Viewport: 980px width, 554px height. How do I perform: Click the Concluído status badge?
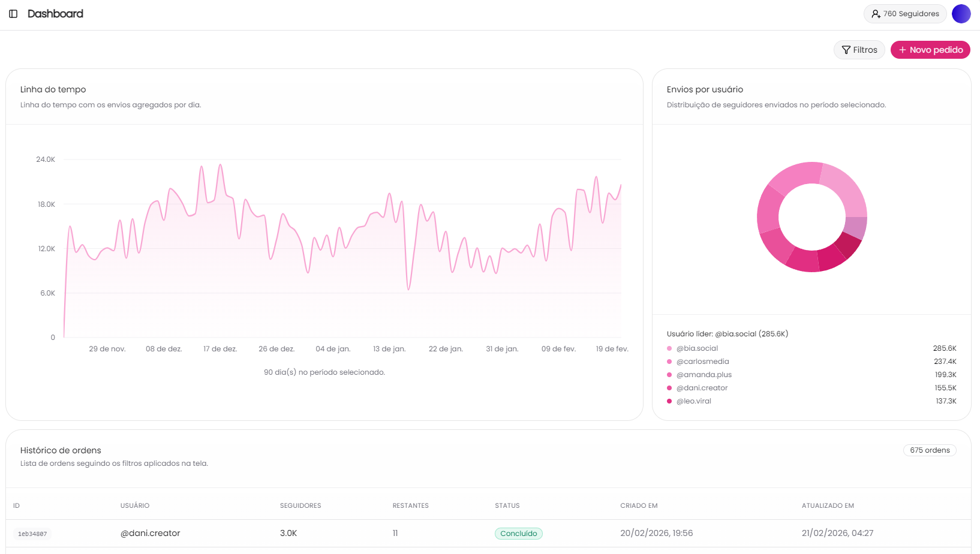point(518,534)
